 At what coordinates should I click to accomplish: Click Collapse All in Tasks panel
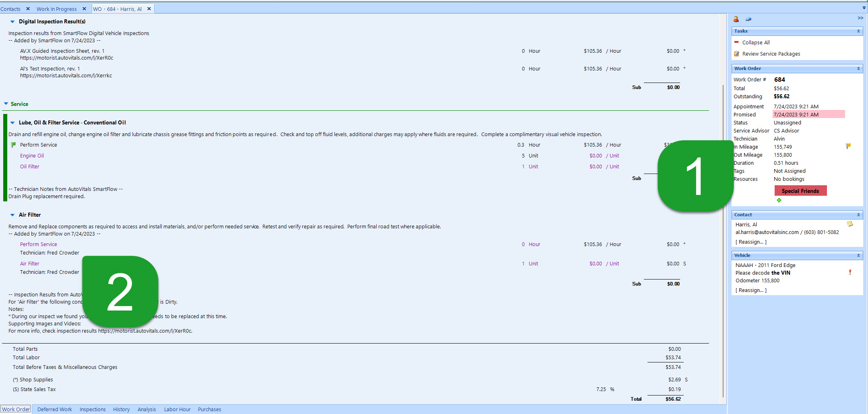point(756,42)
